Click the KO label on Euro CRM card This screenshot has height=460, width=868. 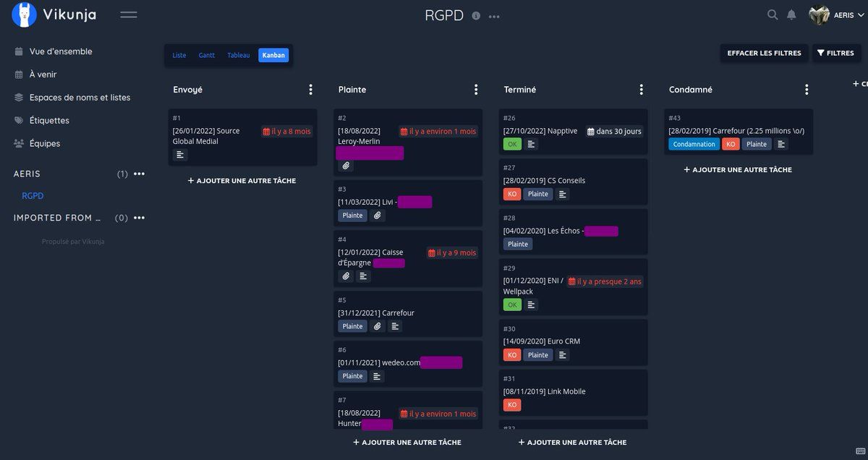(512, 354)
